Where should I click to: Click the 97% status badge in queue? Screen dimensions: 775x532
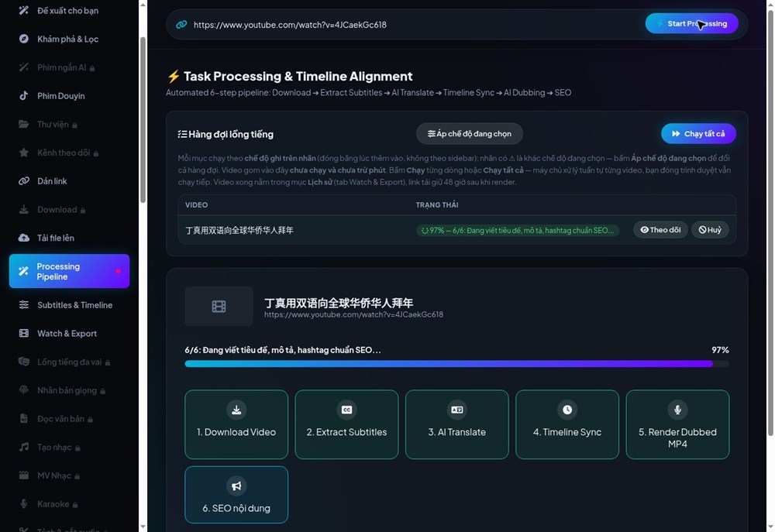pos(518,230)
